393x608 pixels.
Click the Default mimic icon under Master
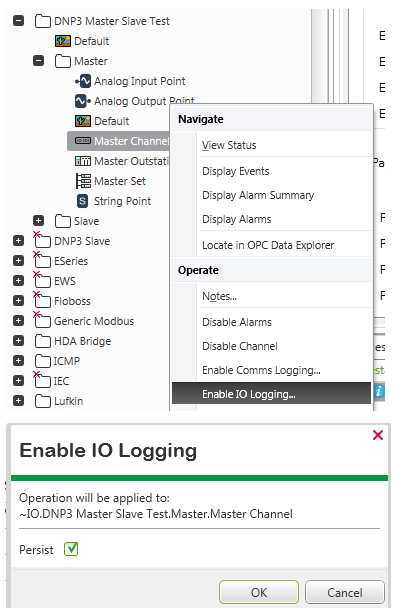pyautogui.click(x=83, y=121)
